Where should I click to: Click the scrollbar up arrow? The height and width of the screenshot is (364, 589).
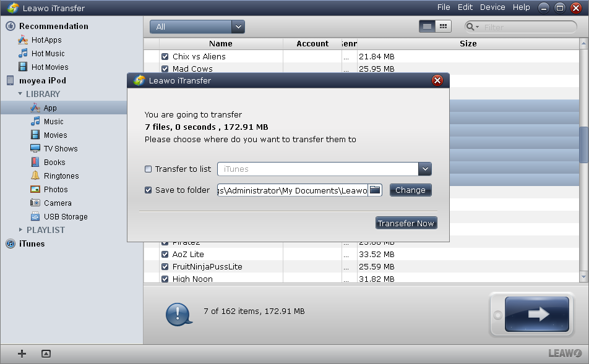click(583, 43)
